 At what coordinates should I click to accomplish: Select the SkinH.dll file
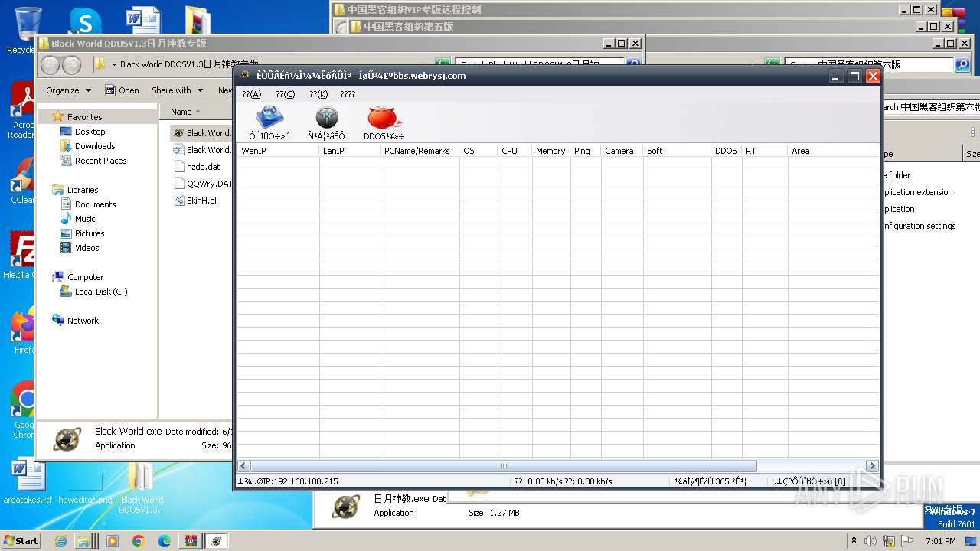click(202, 201)
